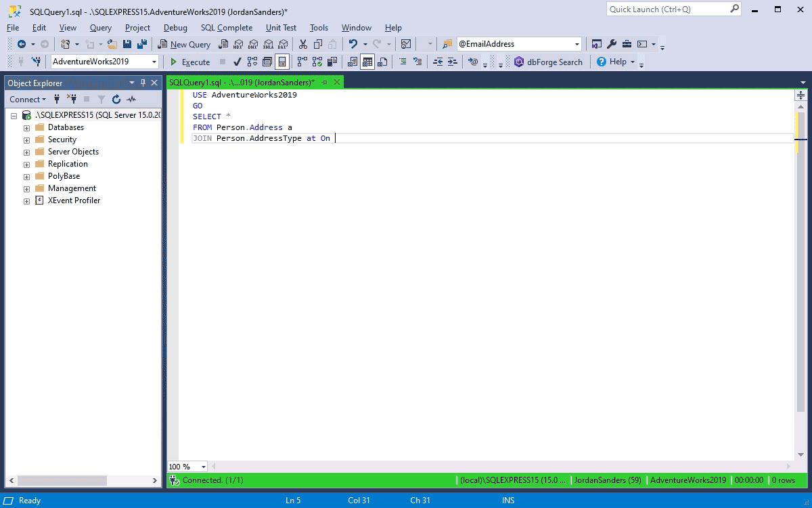Click the Save All icon

142,44
